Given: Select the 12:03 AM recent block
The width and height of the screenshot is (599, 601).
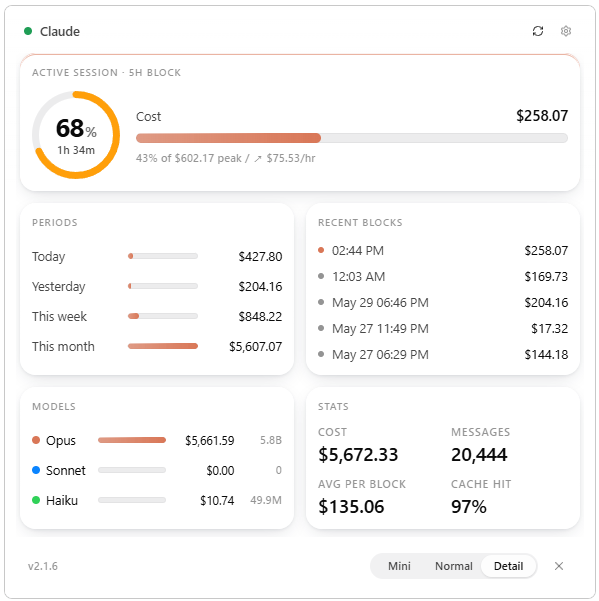Looking at the screenshot, I should pyautogui.click(x=443, y=276).
